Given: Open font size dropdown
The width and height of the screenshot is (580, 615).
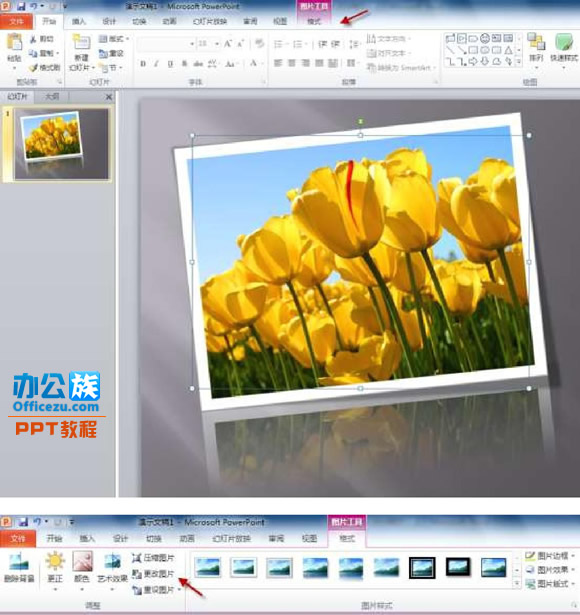Looking at the screenshot, I should (x=217, y=44).
